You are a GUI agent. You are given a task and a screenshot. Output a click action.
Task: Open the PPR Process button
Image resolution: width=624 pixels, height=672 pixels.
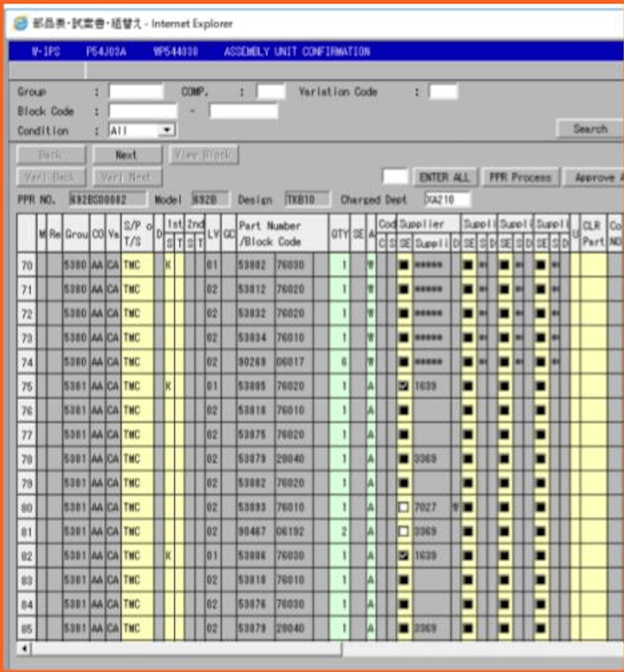coord(520,177)
